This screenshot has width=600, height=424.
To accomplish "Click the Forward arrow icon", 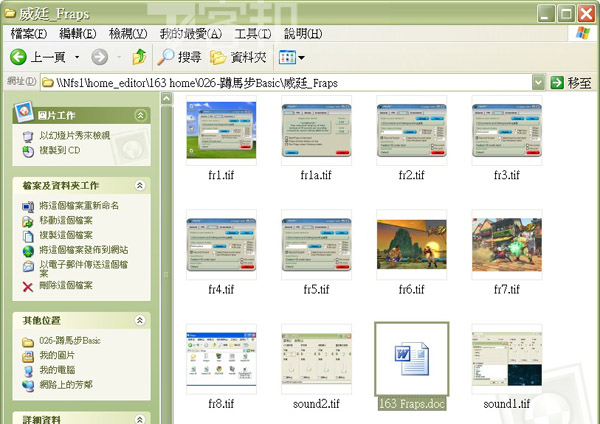I will 99,57.
